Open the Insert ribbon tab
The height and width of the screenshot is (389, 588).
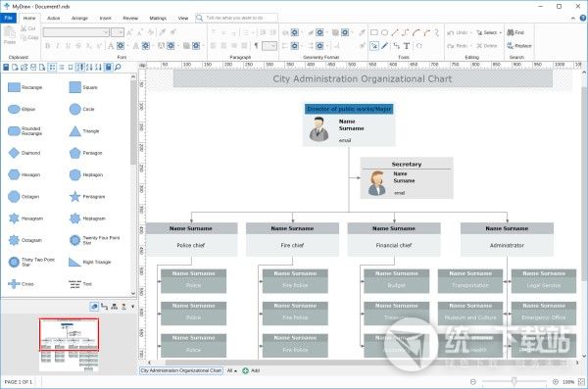click(106, 18)
